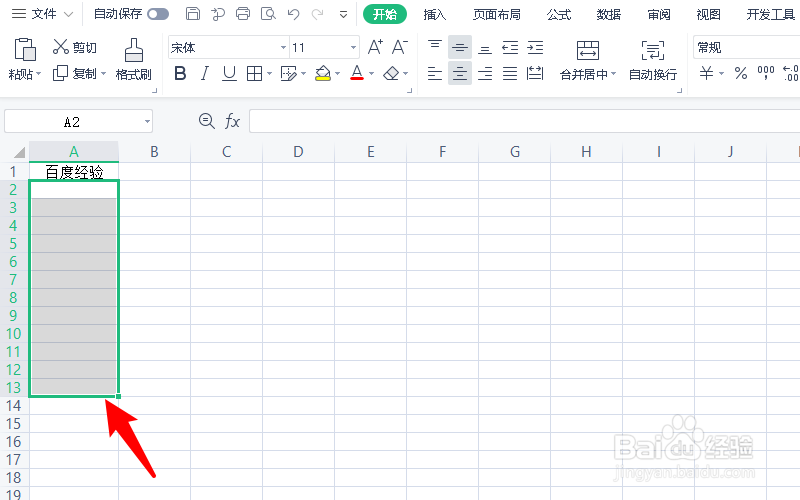Click the decrease indent icon
Viewport: 800px width, 500px height.
coord(510,47)
